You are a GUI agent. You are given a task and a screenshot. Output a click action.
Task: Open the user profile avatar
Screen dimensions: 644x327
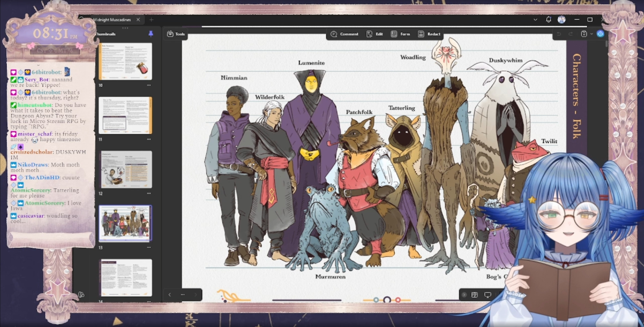pos(562,20)
